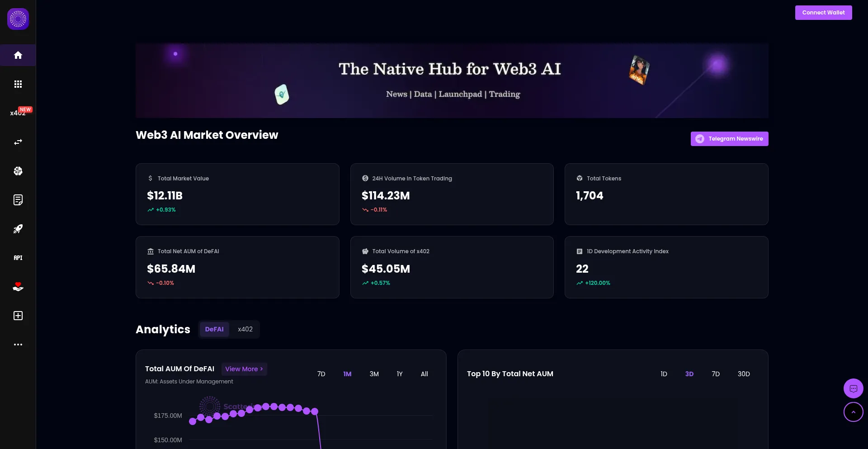Open the chat support bubble icon
868x449 pixels.
pyautogui.click(x=853, y=388)
